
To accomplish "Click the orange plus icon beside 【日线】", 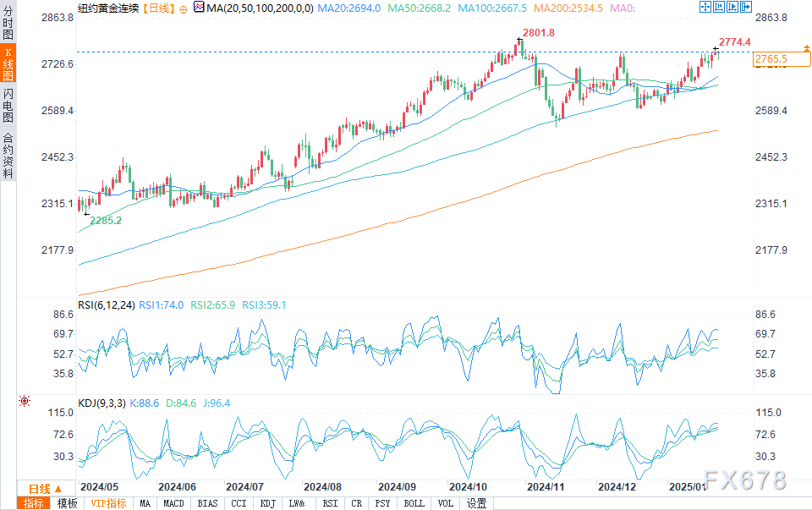I will tap(184, 8).
